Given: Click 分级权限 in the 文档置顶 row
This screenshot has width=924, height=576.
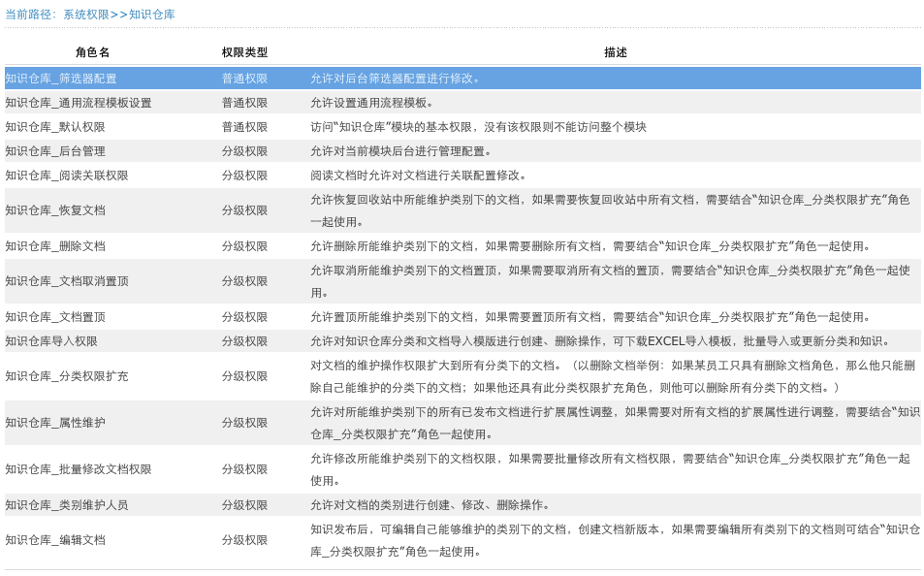Looking at the screenshot, I should click(x=244, y=316).
